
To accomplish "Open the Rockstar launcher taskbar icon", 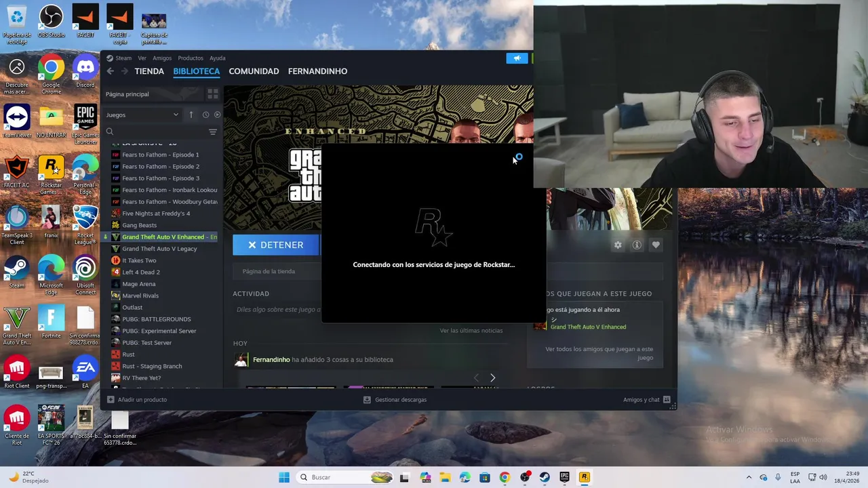I will point(584,477).
